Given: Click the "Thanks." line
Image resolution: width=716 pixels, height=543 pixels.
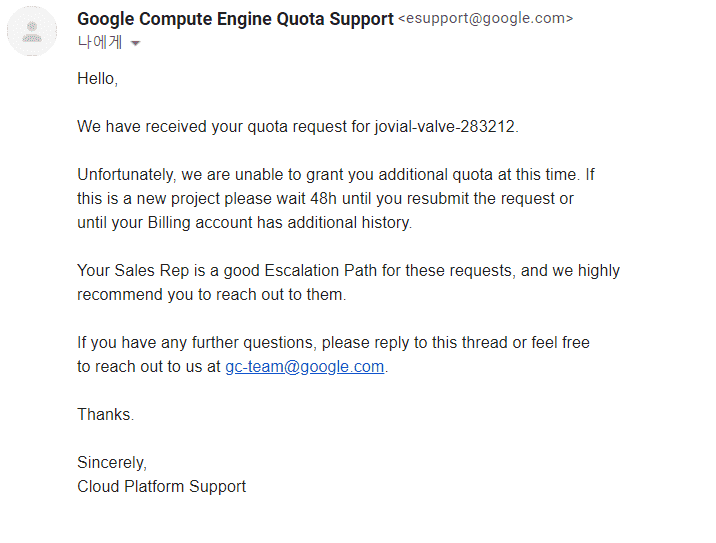Looking at the screenshot, I should tap(105, 414).
